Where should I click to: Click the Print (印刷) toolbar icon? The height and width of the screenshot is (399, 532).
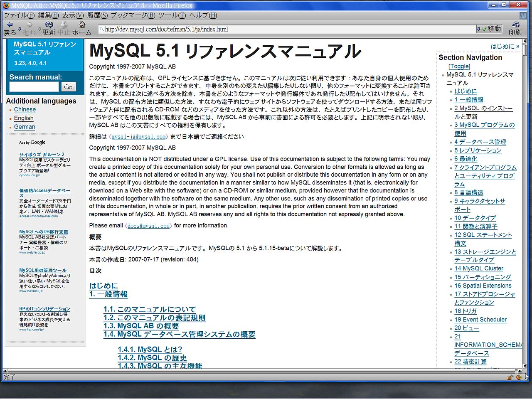(515, 28)
